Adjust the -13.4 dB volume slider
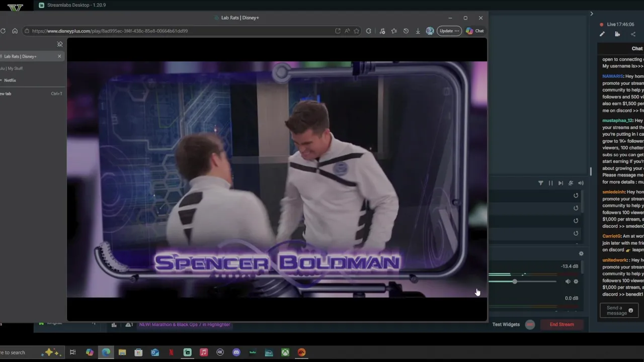The image size is (644, 362). point(515,282)
